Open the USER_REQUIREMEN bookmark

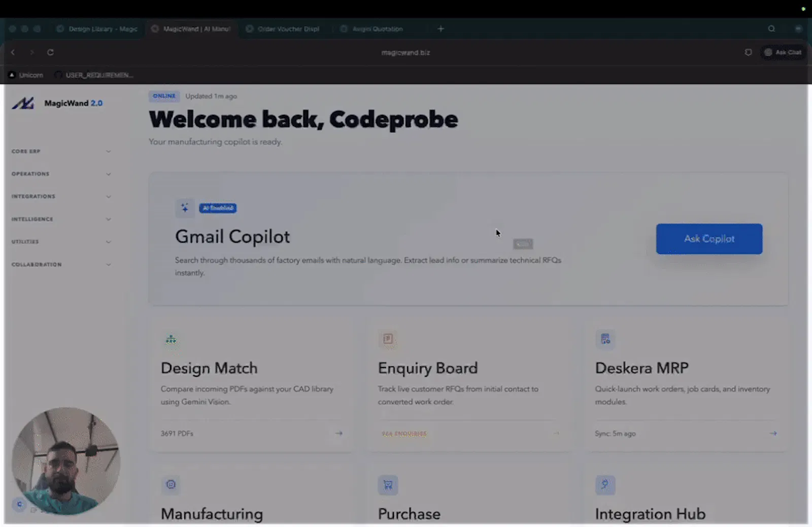tap(94, 75)
